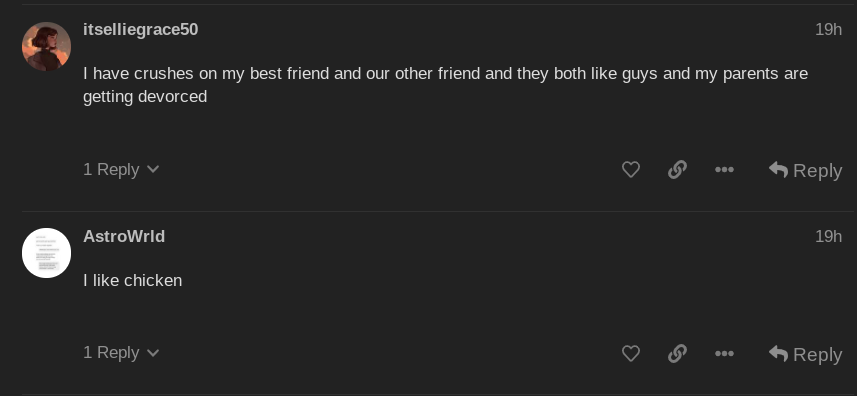Screen dimensions: 857x396
Task: Click chevron next to itselliegrace50's 1 Reply
Action: [154, 170]
